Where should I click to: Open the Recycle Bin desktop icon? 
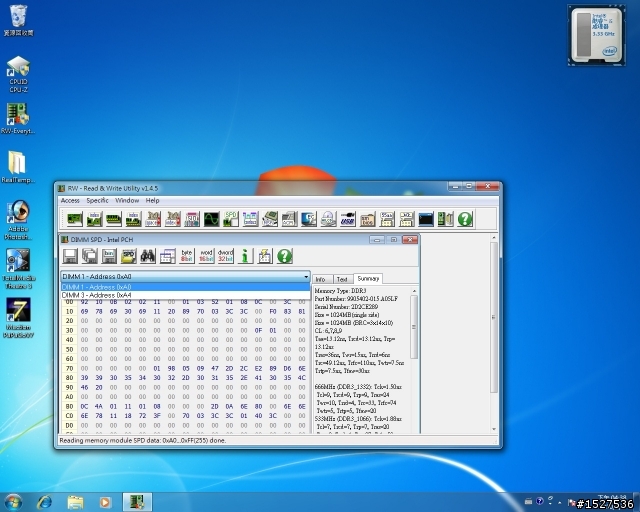point(18,20)
